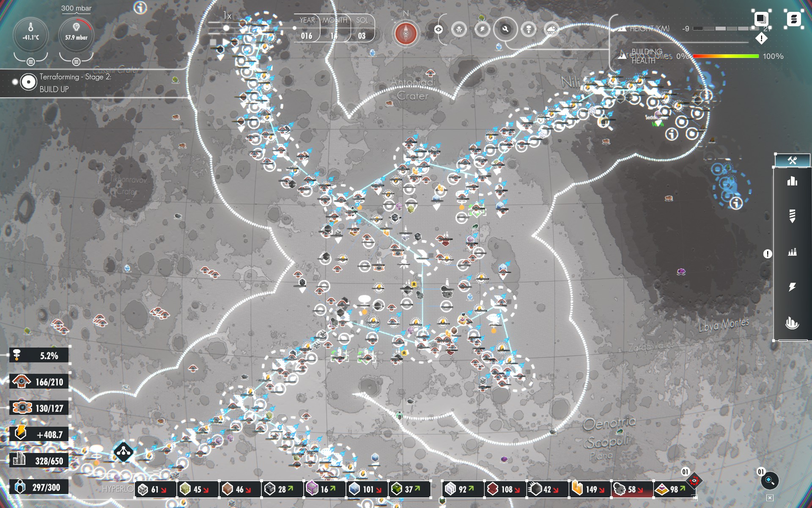Open the research magnifier icon bottom right

click(x=769, y=480)
